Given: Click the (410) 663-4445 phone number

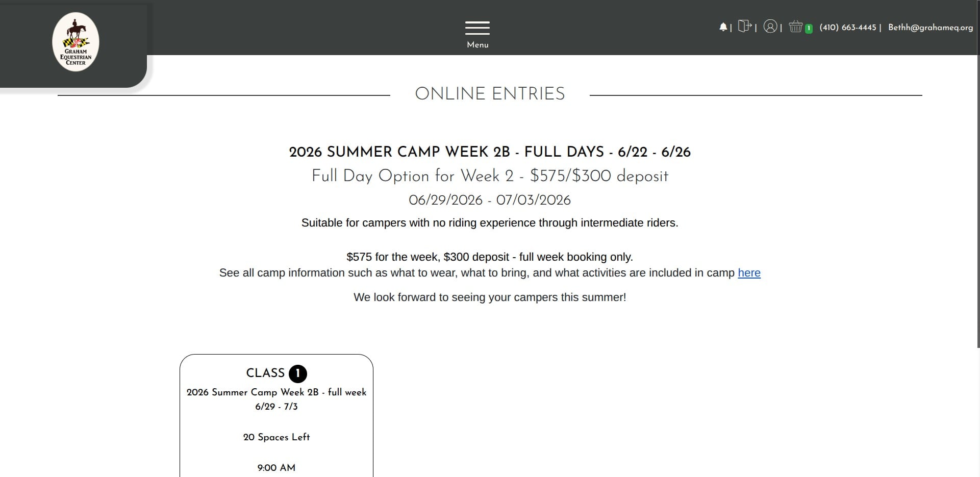Looking at the screenshot, I should click(847, 28).
